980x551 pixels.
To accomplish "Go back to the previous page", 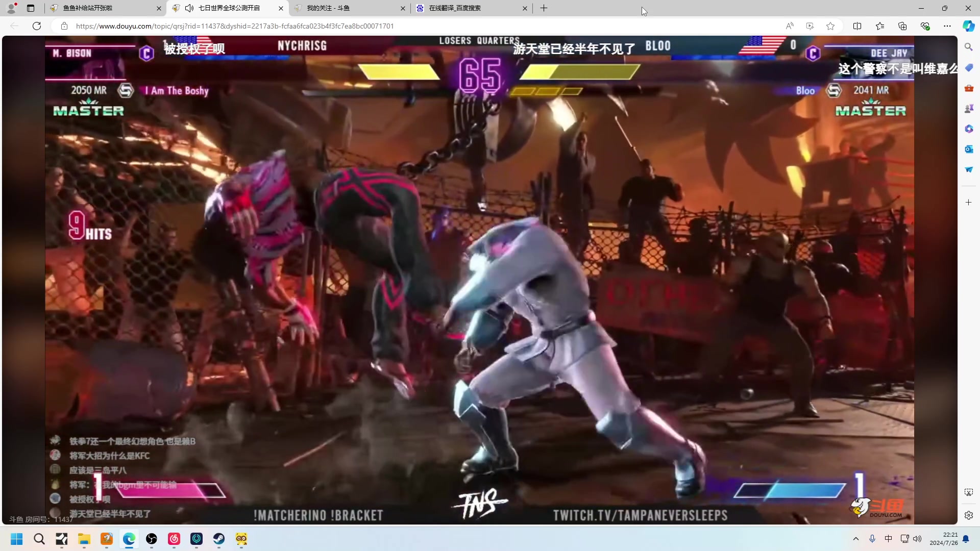I will [x=14, y=26].
